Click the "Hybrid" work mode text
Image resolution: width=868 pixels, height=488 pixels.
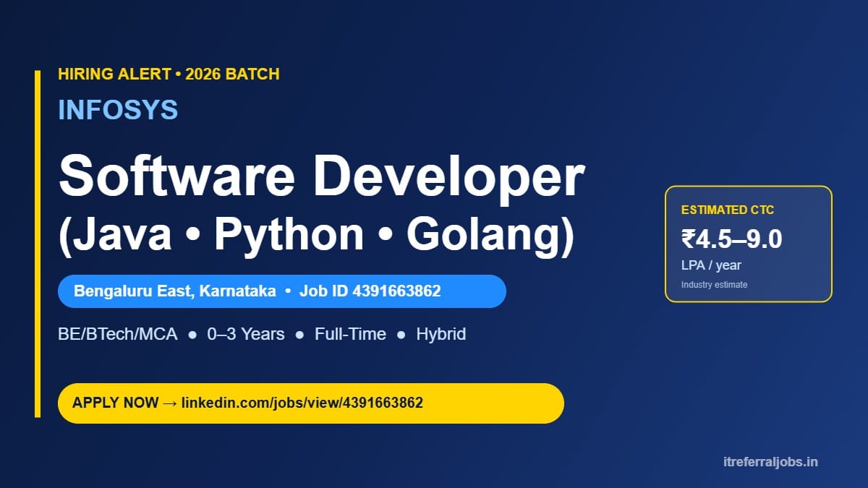[441, 334]
